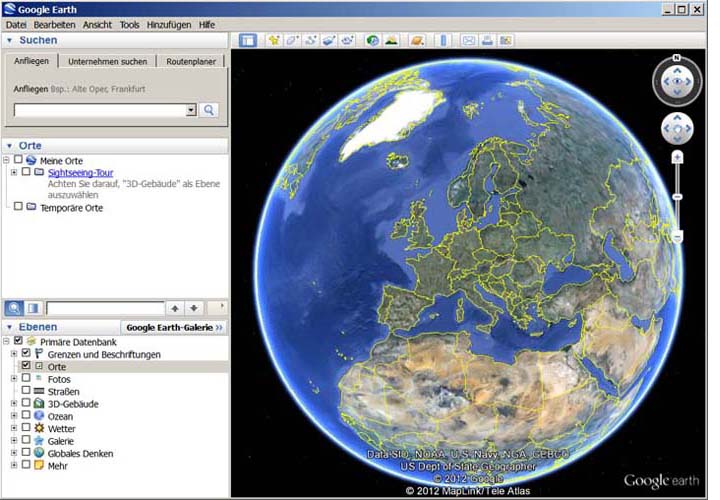Image resolution: width=720 pixels, height=500 pixels.
Task: Collapse the Suchen panel triangle
Action: (10, 40)
